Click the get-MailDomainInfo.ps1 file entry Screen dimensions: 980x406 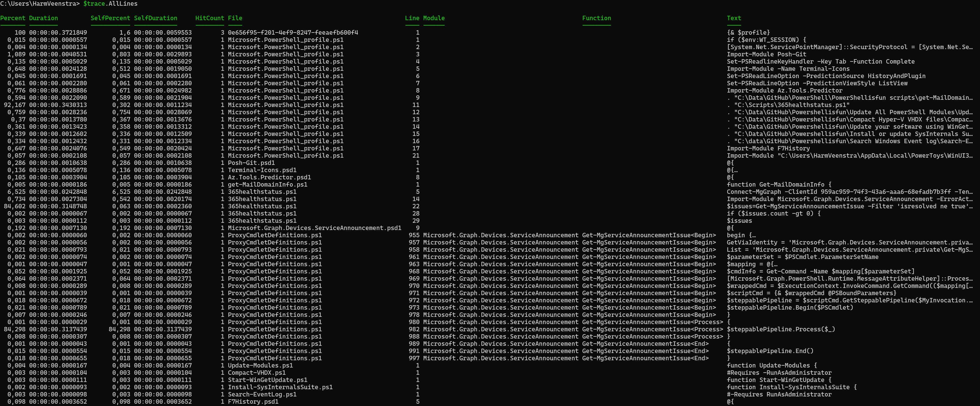pyautogui.click(x=267, y=184)
